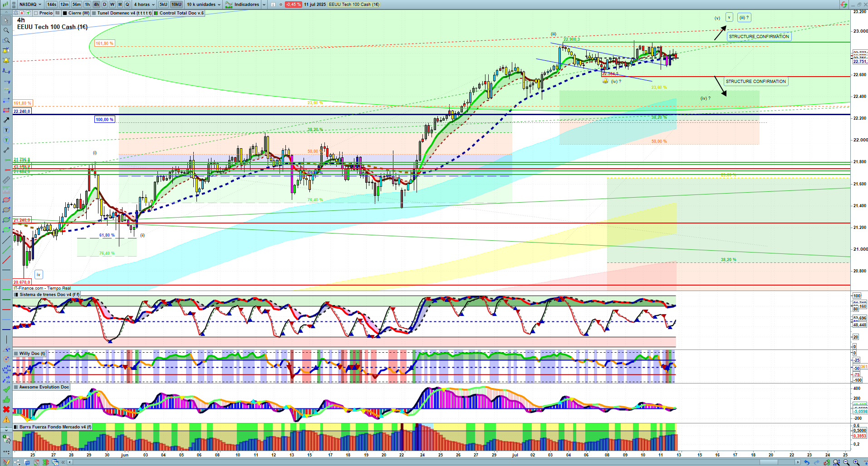Toggle the grey recording dot button

tap(281, 5)
